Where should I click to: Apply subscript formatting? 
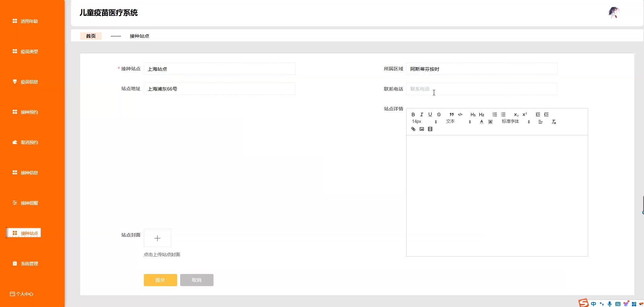pos(516,114)
